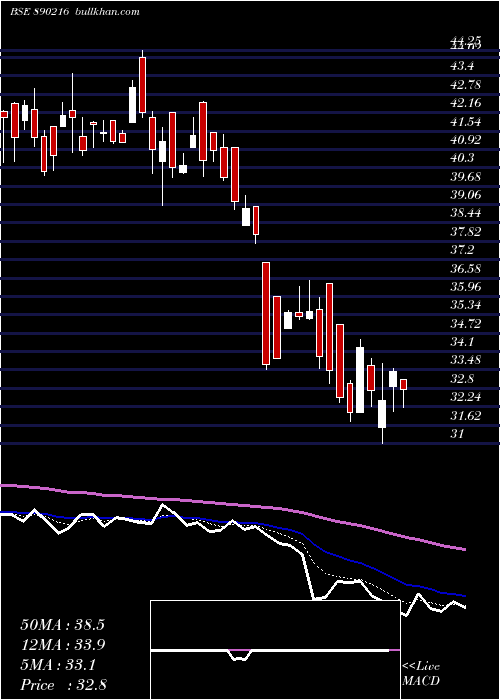Viewport: 500px width, 700px height.
Task: Click the 35.34 price axis label
Action: point(466,305)
